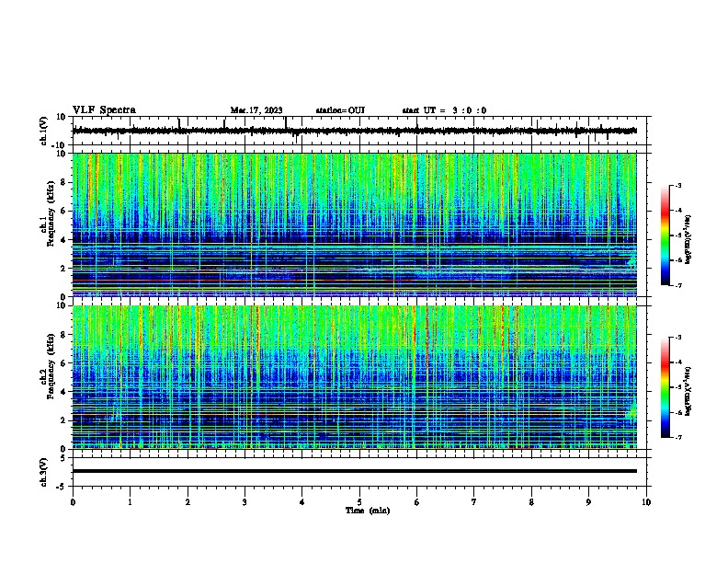Image resolution: width=728 pixels, height=563 pixels.
Task: Click the ch.1 "Frequency (kHz)" label
Action: [x=51, y=213]
